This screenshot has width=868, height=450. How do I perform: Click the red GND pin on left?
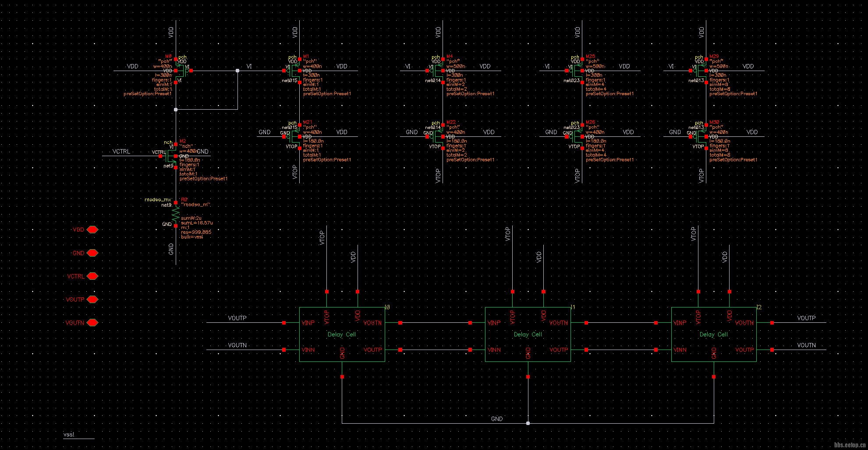[92, 253]
